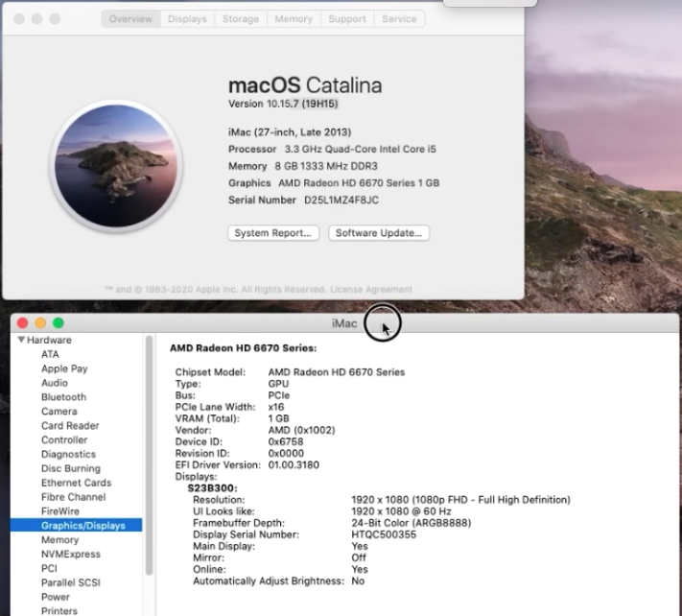Click the iMac (27-inch, Late 2013) model text
Screen dimensions: 682x616
290,132
